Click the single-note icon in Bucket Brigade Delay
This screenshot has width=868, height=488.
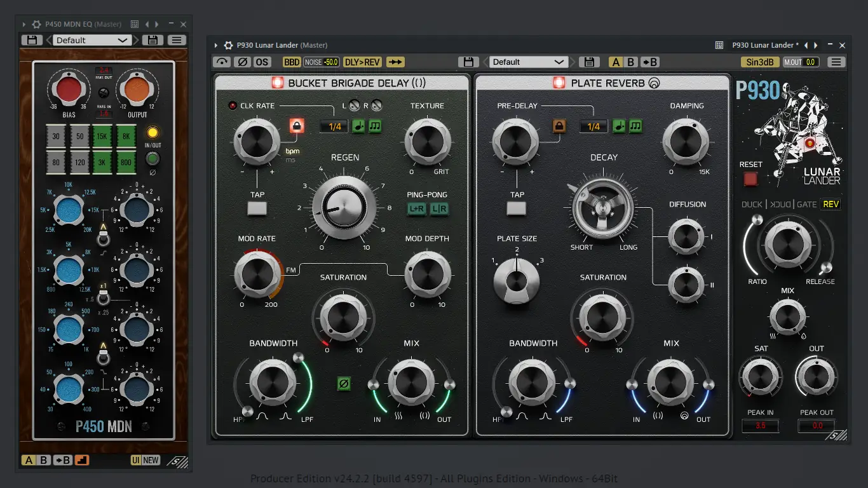(x=358, y=126)
